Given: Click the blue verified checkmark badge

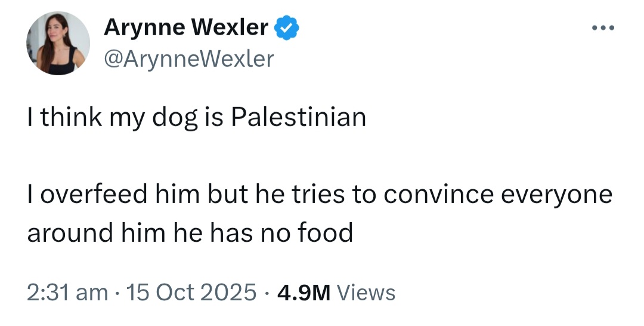Looking at the screenshot, I should pyautogui.click(x=286, y=28).
